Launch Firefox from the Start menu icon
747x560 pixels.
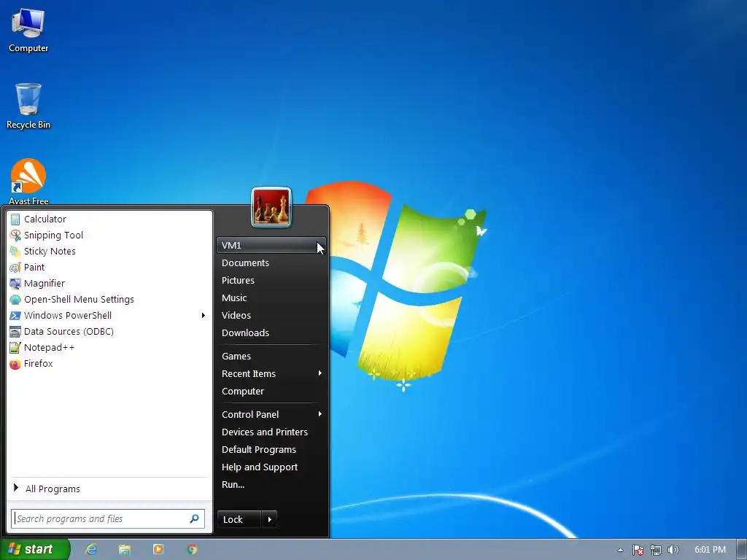click(x=15, y=364)
